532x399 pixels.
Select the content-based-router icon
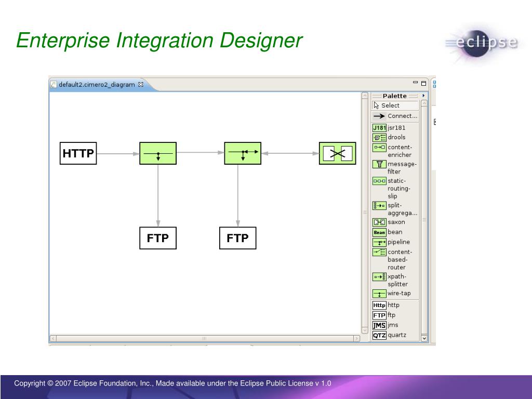(x=379, y=252)
